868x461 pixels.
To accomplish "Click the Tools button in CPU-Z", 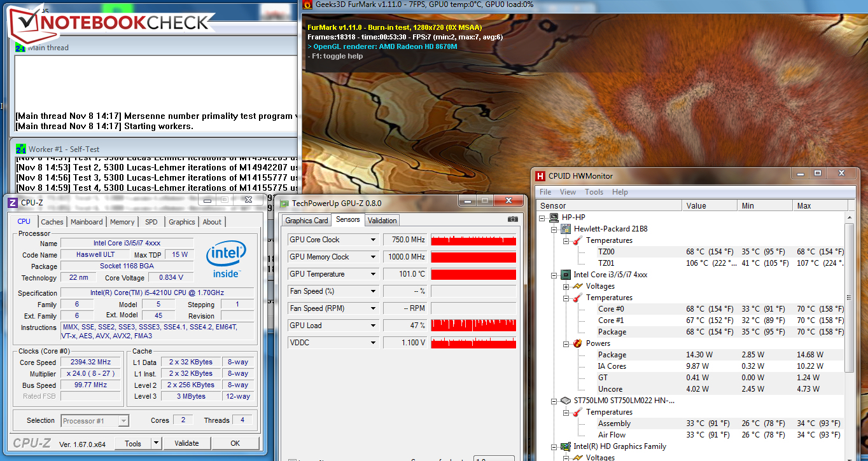I will pos(133,443).
